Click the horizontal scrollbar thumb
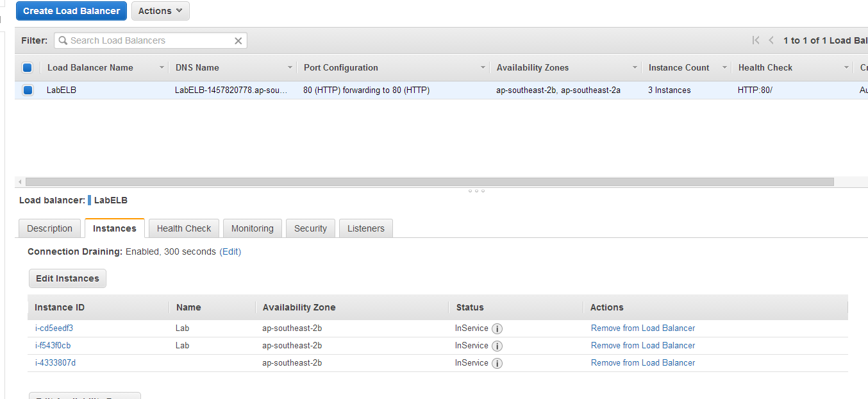The width and height of the screenshot is (868, 399). pos(430,182)
